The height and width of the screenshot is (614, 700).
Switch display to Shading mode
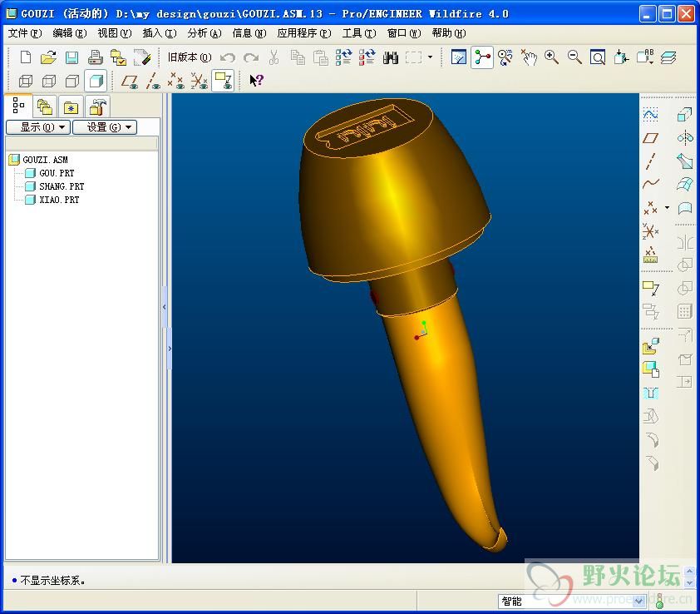96,81
